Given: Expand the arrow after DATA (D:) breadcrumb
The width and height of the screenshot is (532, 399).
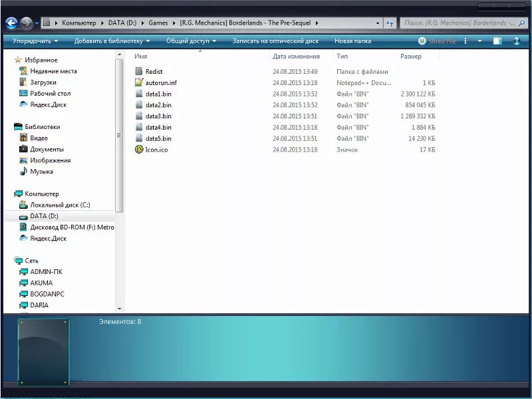Looking at the screenshot, I should click(142, 23).
